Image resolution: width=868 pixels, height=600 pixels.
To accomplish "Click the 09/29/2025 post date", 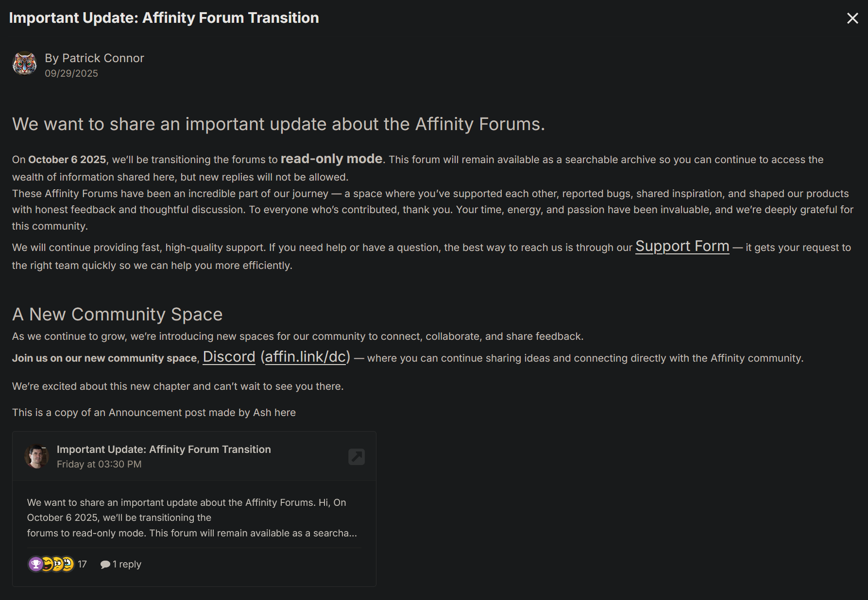I will pyautogui.click(x=71, y=73).
